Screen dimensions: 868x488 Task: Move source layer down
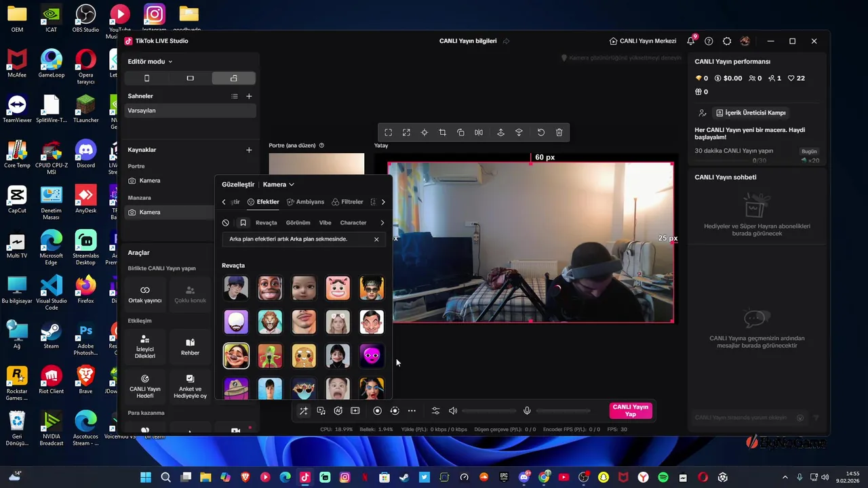[x=519, y=133]
